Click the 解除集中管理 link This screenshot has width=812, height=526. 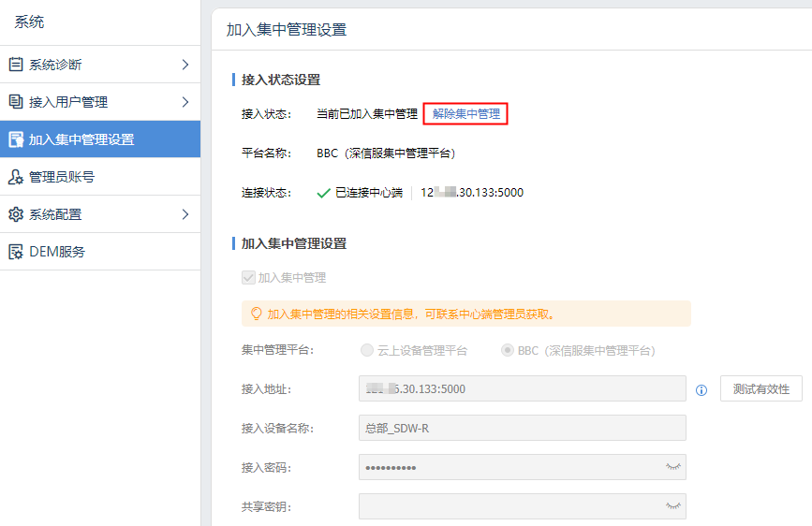point(465,114)
